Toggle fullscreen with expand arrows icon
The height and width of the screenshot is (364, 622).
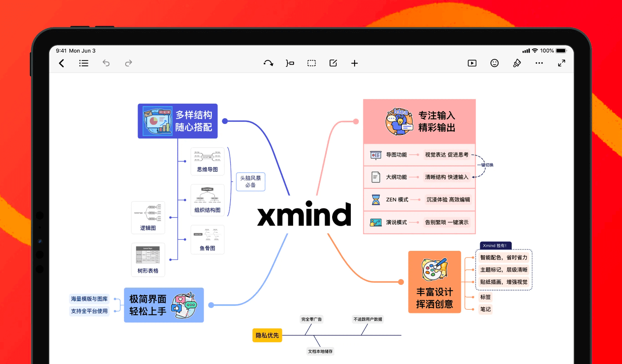pos(561,63)
